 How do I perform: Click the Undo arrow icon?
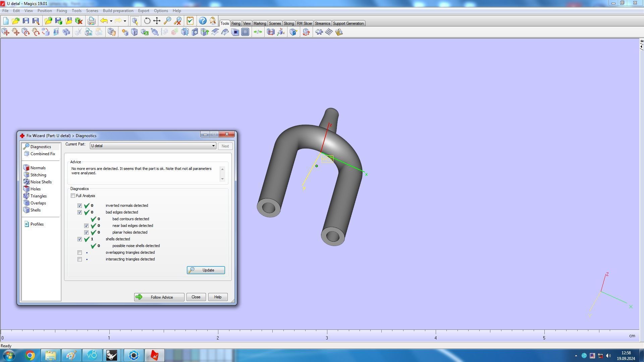click(x=104, y=21)
